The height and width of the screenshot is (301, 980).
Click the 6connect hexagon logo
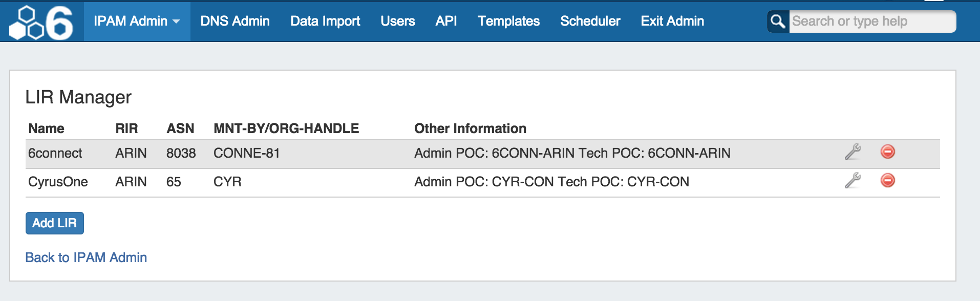tap(42, 23)
